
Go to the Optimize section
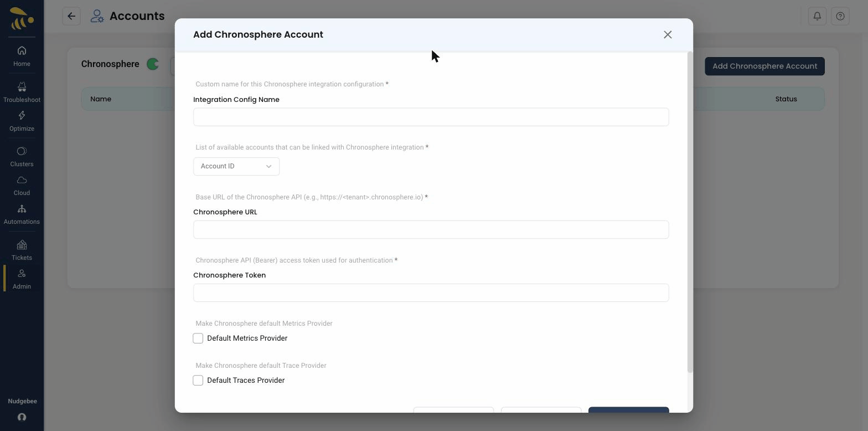tap(22, 121)
